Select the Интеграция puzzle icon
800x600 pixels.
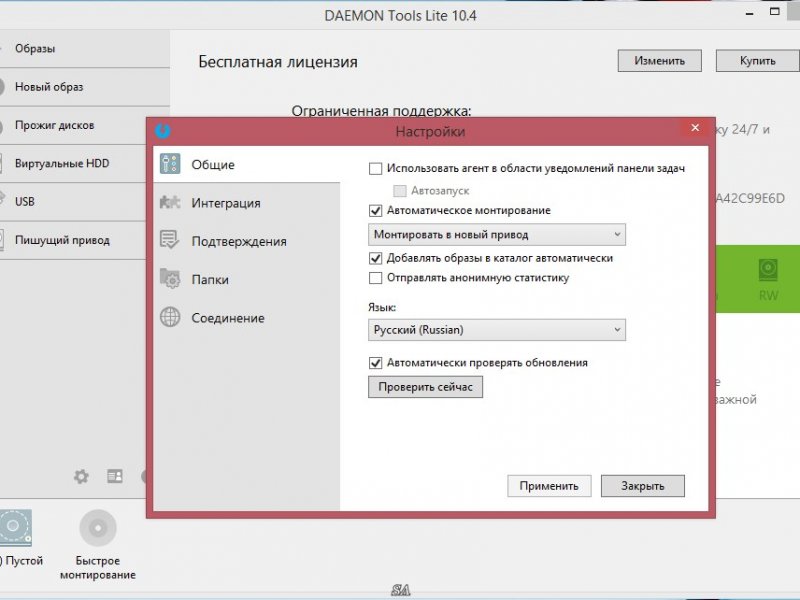coord(170,203)
